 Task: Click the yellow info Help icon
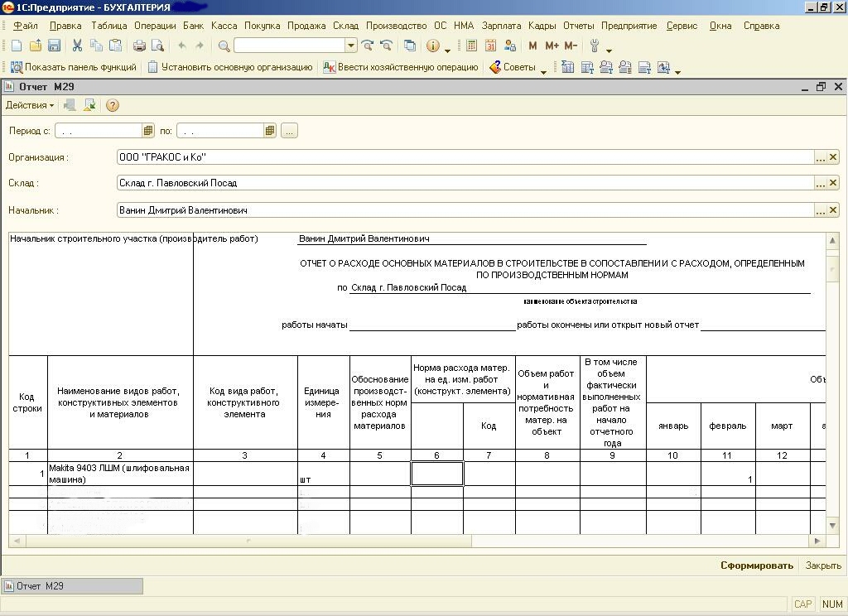(x=432, y=46)
